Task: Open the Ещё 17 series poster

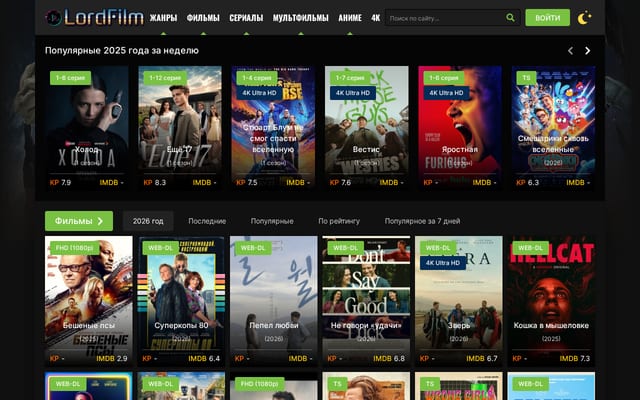Action: pyautogui.click(x=180, y=127)
